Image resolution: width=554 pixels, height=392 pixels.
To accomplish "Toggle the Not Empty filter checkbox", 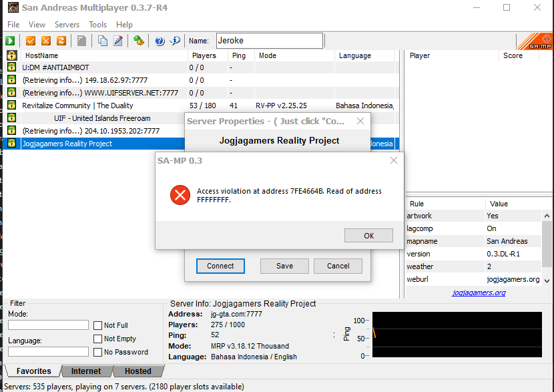I will (x=98, y=339).
